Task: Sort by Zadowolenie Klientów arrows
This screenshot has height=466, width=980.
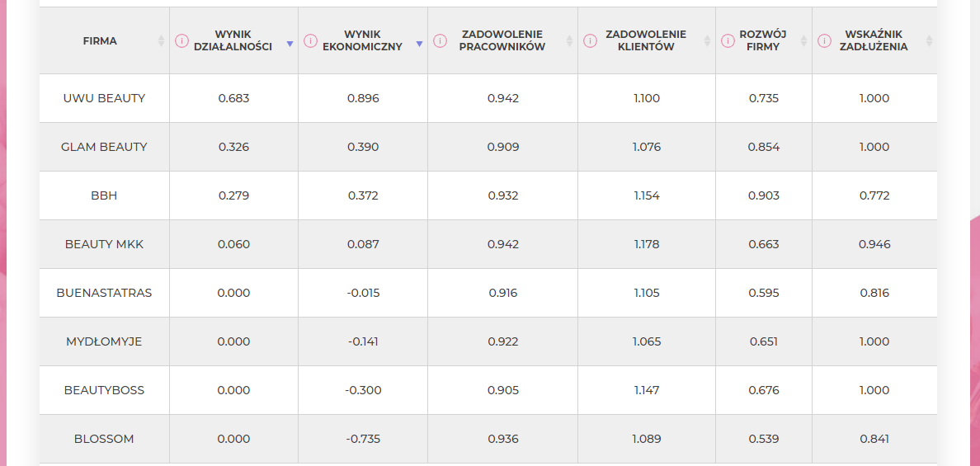Action: [x=708, y=41]
